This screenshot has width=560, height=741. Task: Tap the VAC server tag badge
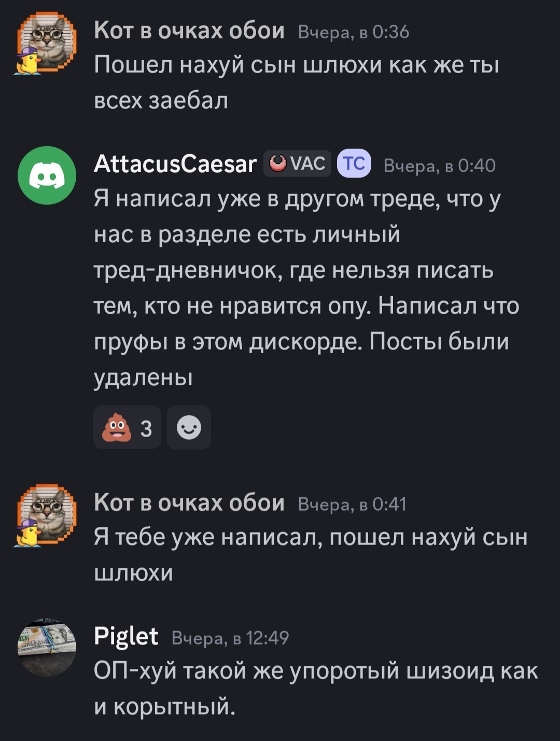pyautogui.click(x=297, y=164)
